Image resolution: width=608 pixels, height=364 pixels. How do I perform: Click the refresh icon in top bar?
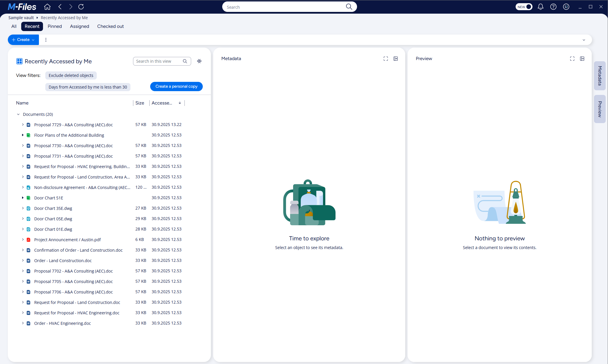pyautogui.click(x=81, y=7)
